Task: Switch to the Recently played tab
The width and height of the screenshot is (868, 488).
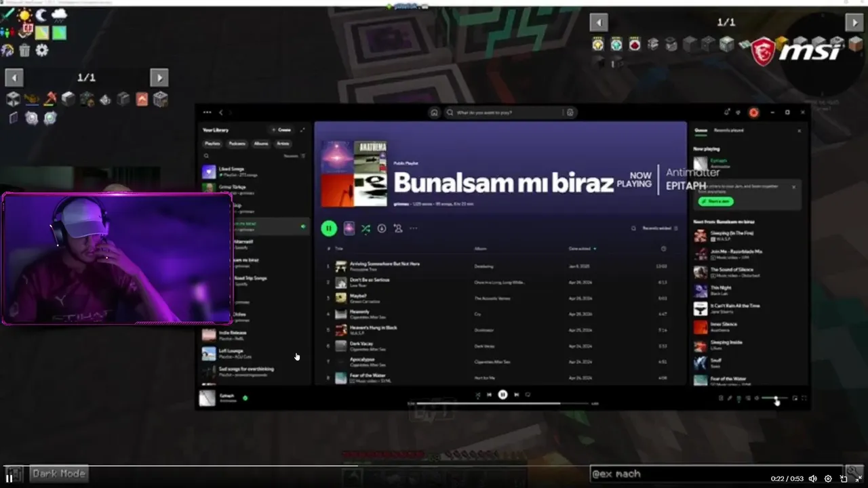Action: coord(729,130)
